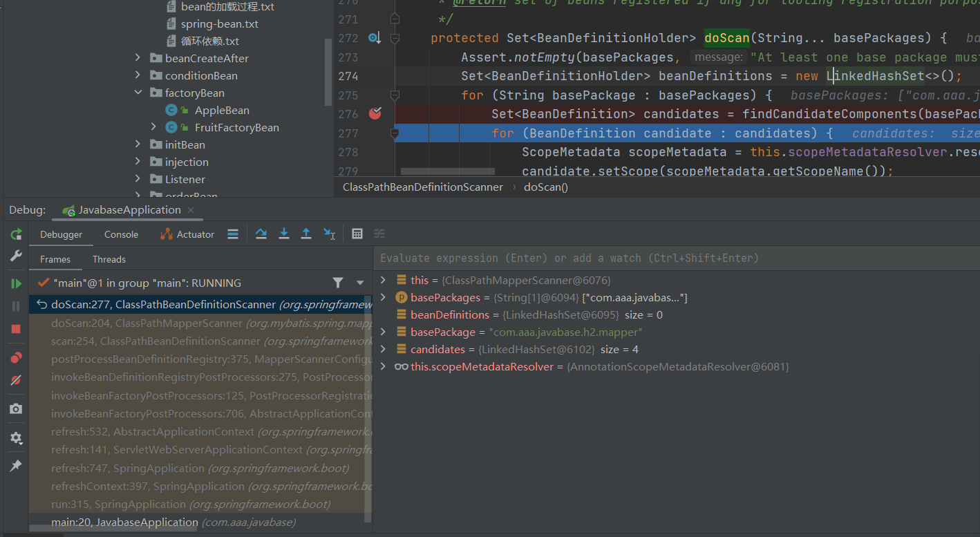Expand injection folder
Viewport: 980px width, 537px height.
[138, 162]
